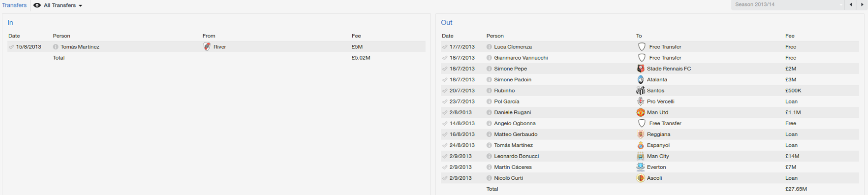Image resolution: width=868 pixels, height=195 pixels.
Task: Go to previous season with left arrow
Action: (851, 5)
